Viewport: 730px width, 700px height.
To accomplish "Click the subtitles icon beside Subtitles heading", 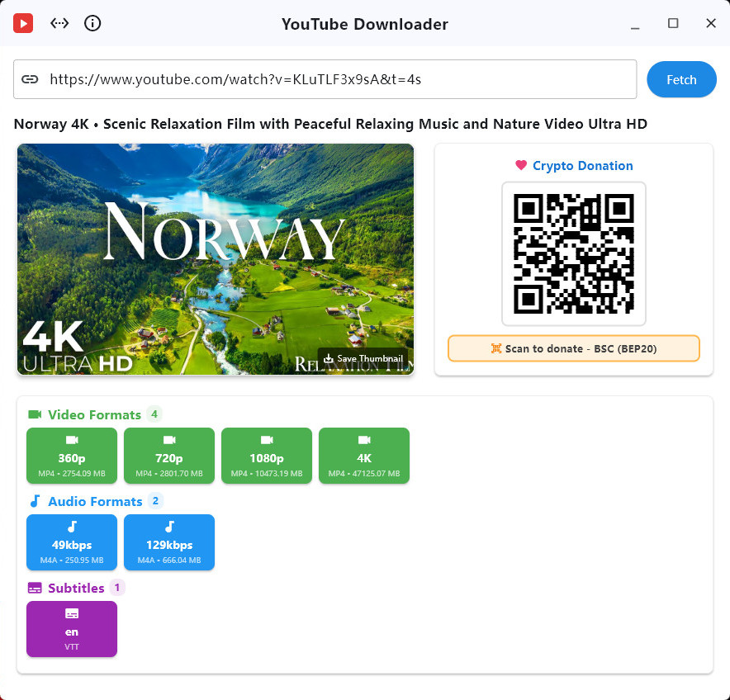I will pyautogui.click(x=35, y=588).
